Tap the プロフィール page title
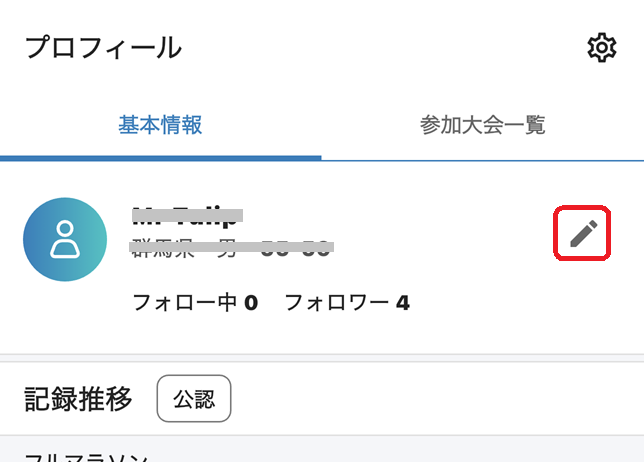The width and height of the screenshot is (644, 462). [104, 48]
